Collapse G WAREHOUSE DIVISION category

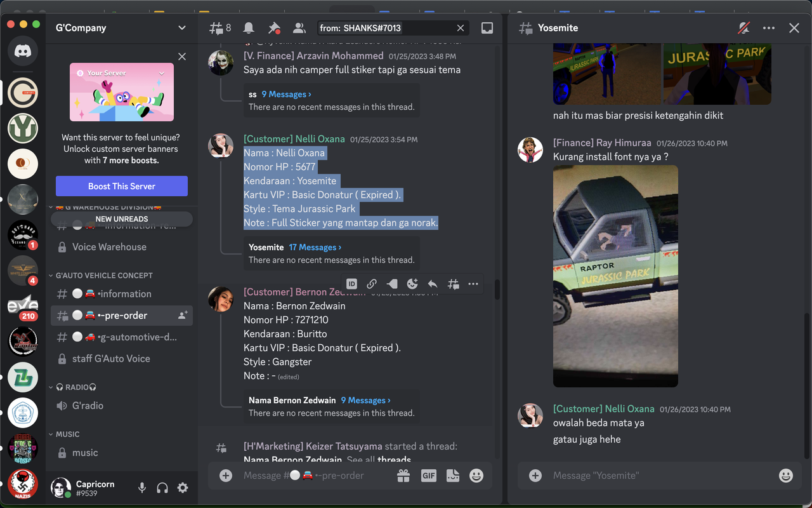105,207
